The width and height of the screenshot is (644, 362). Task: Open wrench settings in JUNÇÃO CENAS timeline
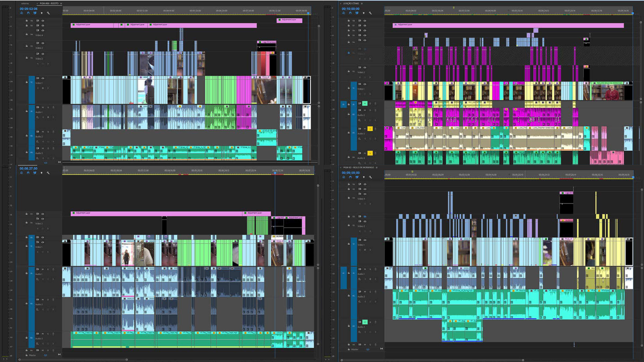pyautogui.click(x=370, y=13)
